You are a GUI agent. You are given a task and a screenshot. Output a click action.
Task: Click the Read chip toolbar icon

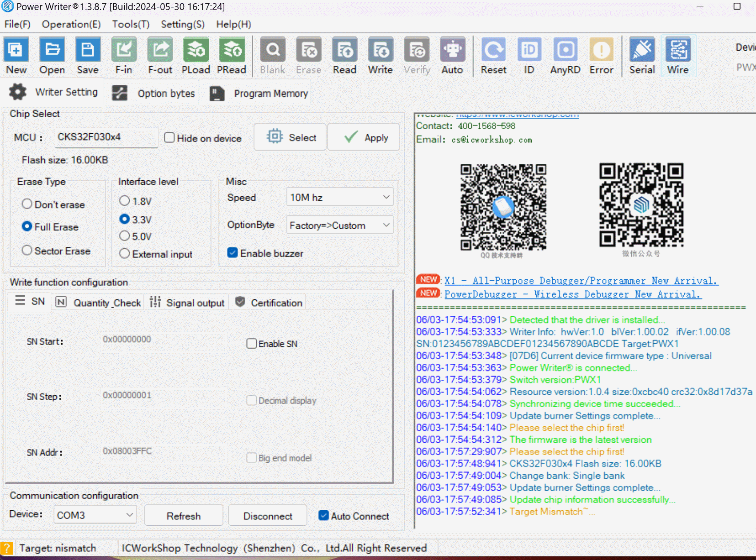point(344,56)
